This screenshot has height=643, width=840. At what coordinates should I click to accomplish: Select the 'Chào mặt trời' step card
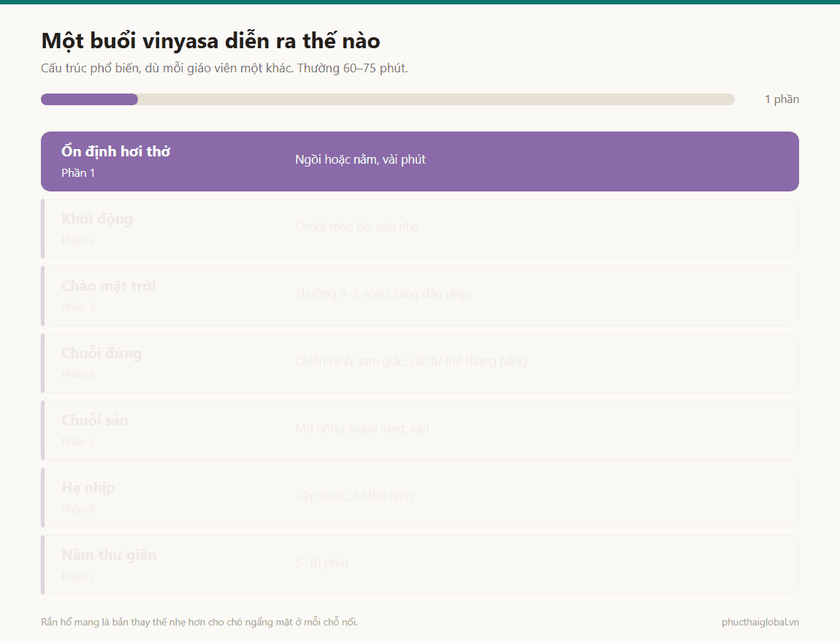pos(419,296)
